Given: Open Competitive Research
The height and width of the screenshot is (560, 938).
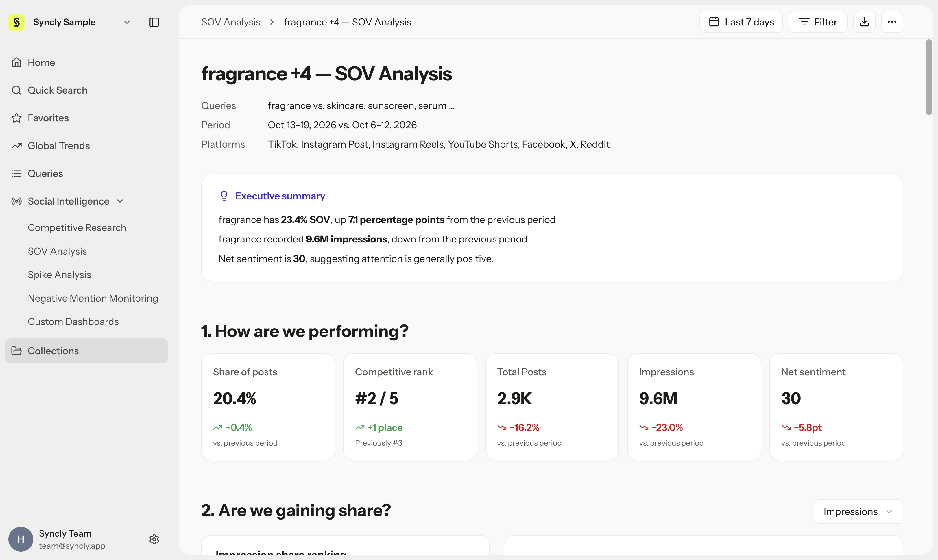Looking at the screenshot, I should 77,227.
